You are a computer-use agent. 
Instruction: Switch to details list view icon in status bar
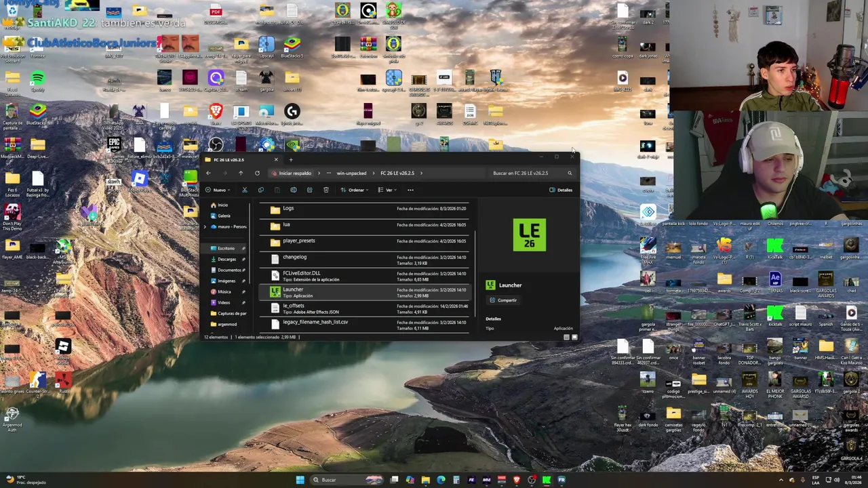[x=566, y=337]
